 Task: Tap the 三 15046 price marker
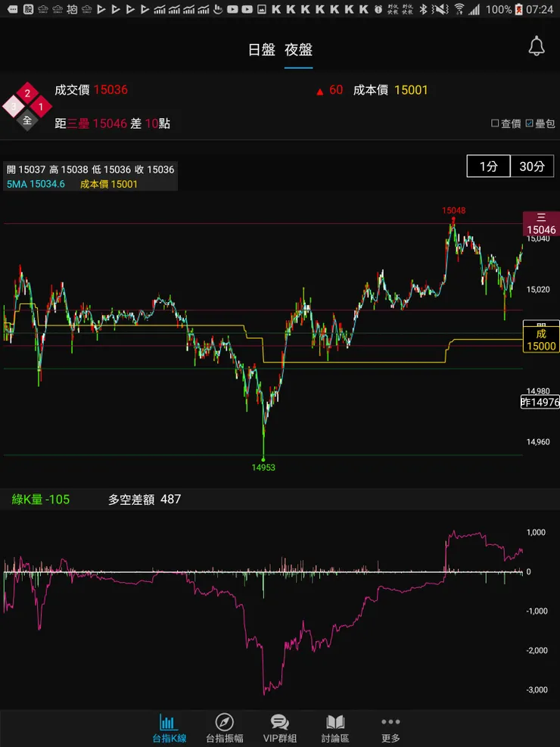(x=541, y=224)
